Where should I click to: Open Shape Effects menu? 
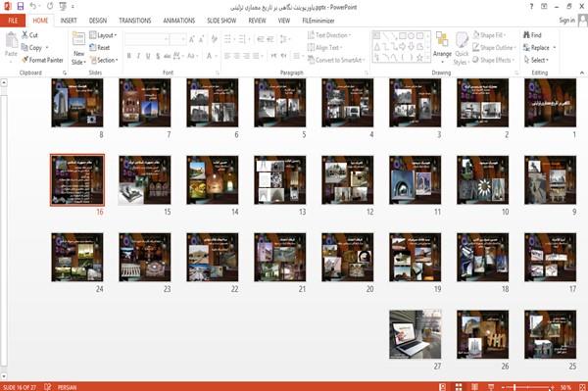click(493, 60)
